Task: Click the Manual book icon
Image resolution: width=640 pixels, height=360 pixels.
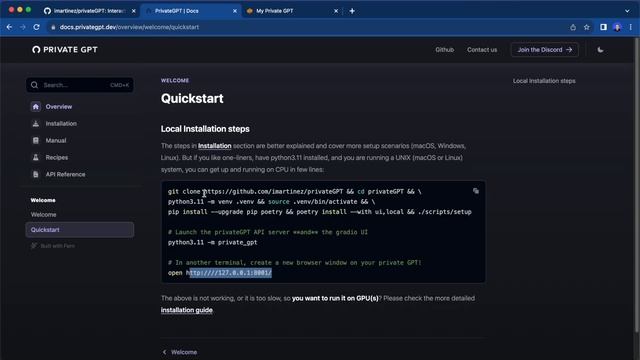Action: pyautogui.click(x=36, y=140)
